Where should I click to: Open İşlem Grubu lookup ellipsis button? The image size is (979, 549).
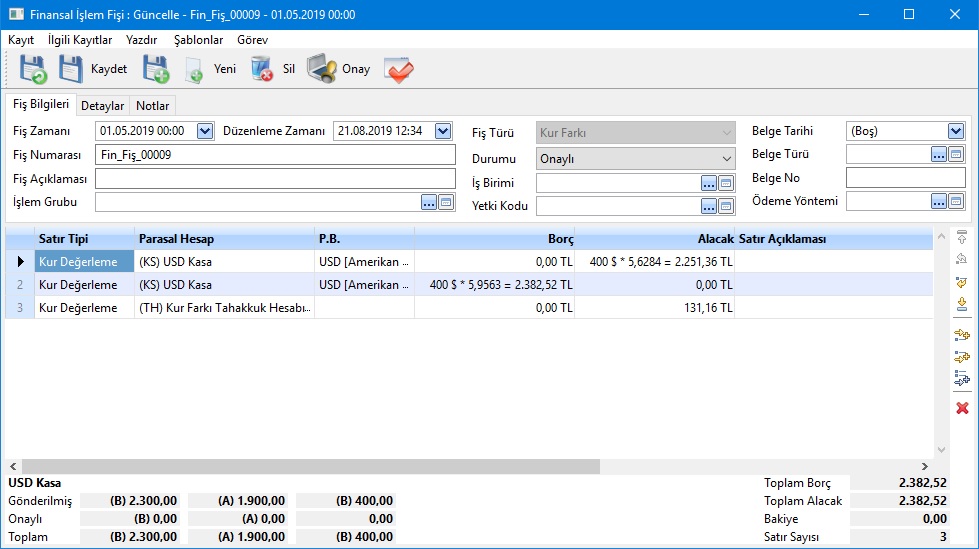coord(428,202)
